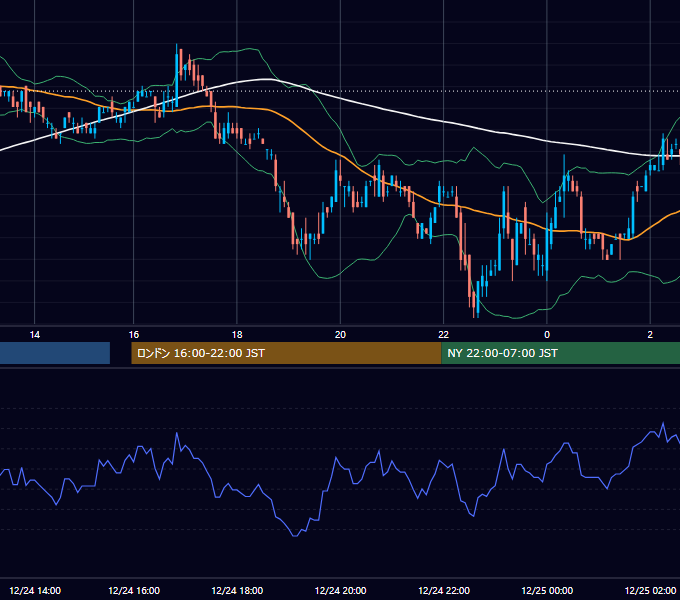Click the 12/24 16:00 date label
The height and width of the screenshot is (600, 680).
pos(134,590)
